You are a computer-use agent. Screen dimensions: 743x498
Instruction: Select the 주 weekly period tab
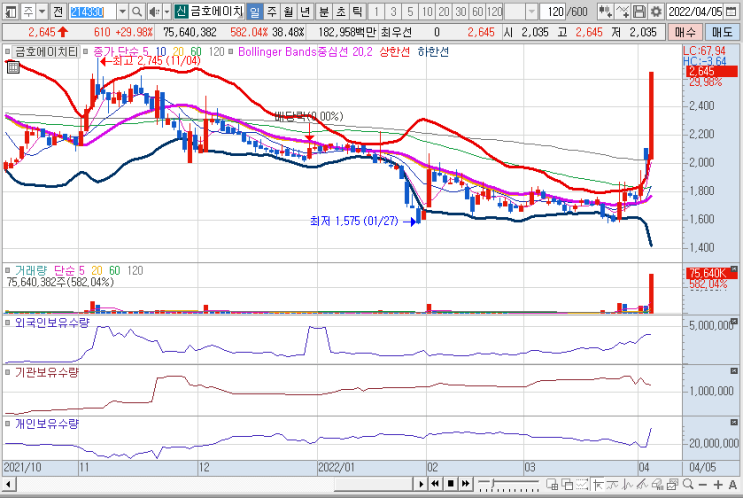coord(272,11)
